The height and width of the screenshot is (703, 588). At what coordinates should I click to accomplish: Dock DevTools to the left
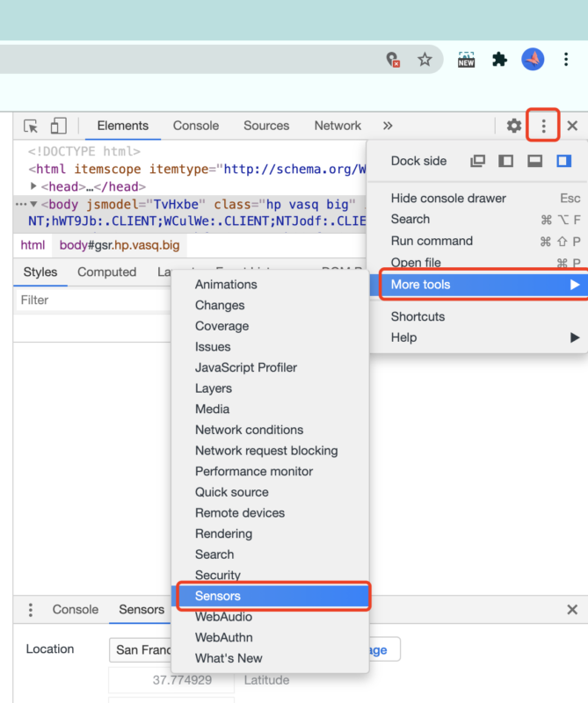(506, 162)
